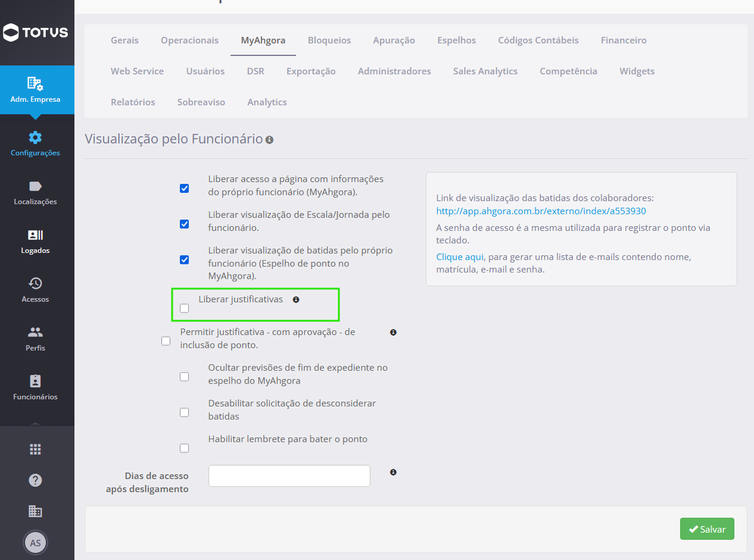Click the Salvar button
This screenshot has height=560, width=754.
707,529
